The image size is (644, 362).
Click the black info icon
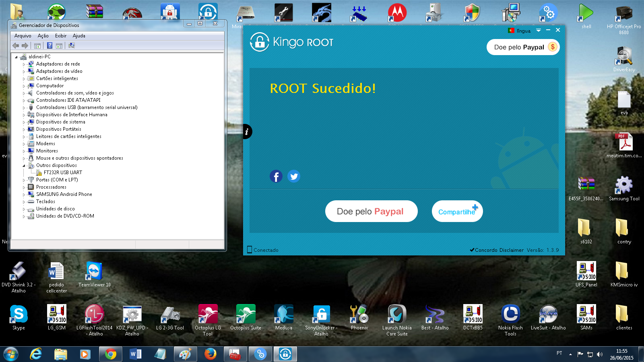pyautogui.click(x=247, y=132)
